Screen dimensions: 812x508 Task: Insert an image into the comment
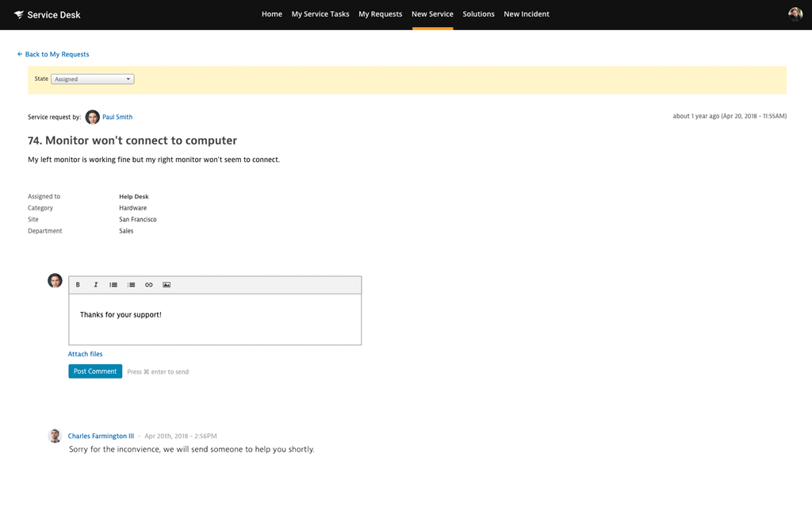(167, 285)
